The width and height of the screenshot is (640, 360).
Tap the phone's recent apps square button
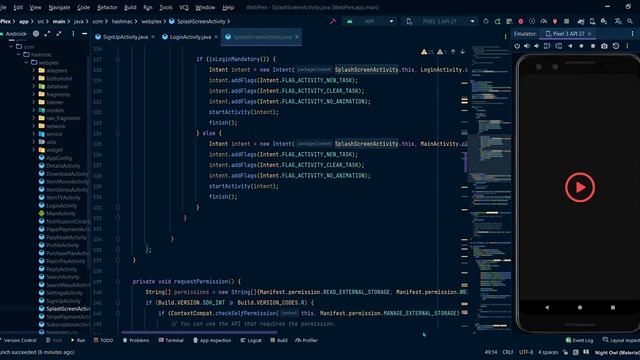tap(613, 307)
